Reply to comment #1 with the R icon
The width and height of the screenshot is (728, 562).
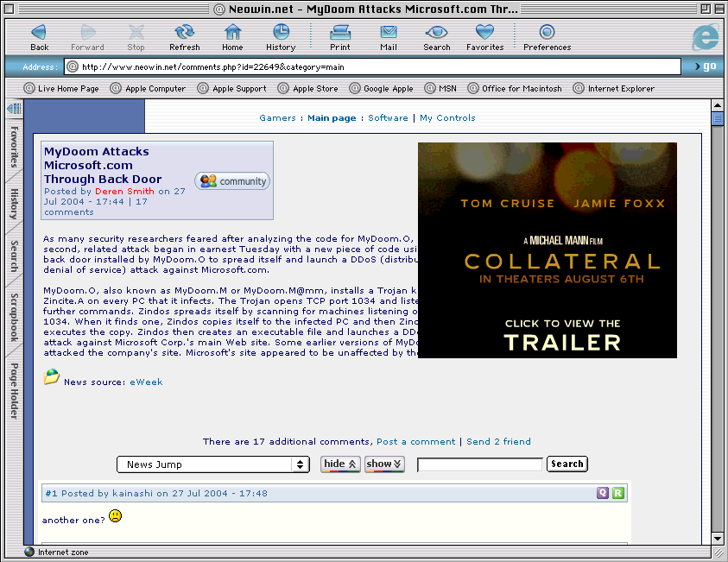618,493
